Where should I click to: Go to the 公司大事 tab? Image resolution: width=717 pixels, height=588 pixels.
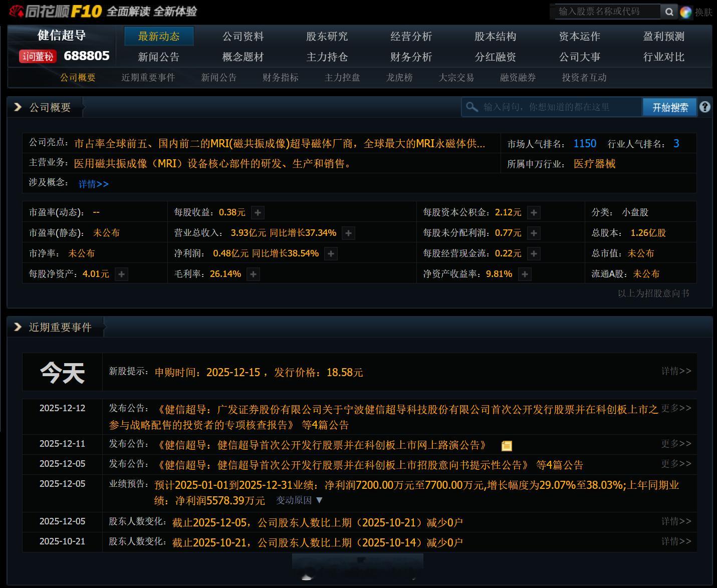(x=580, y=57)
